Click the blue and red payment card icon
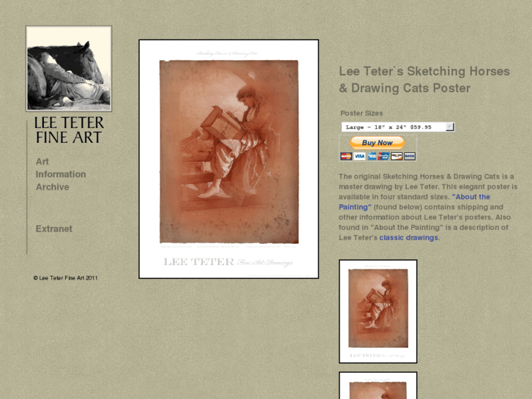This screenshot has height=399, width=532. (383, 156)
